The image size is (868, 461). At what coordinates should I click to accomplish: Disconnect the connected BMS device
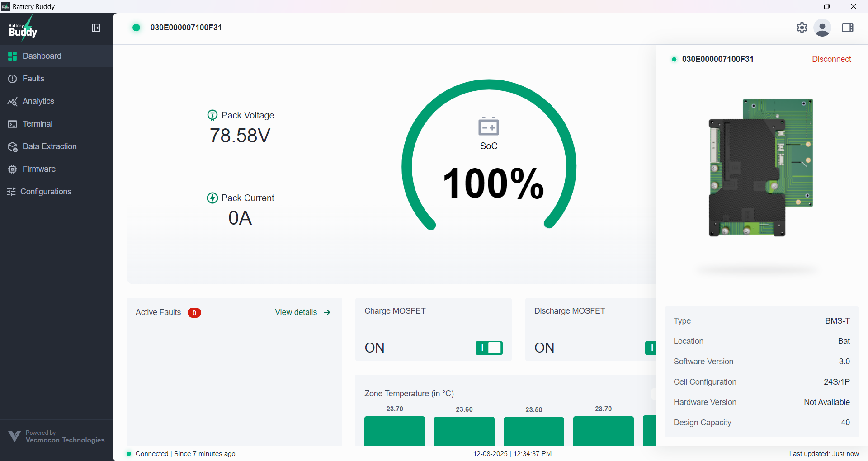[831, 59]
